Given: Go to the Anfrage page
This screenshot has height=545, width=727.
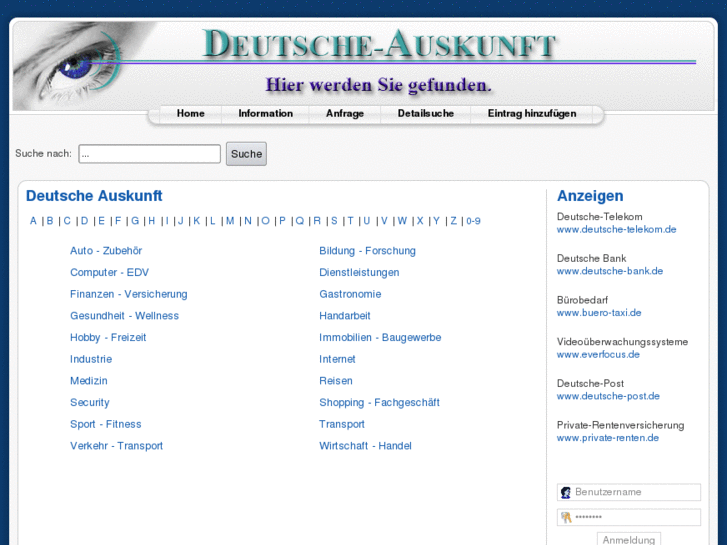Looking at the screenshot, I should point(344,114).
